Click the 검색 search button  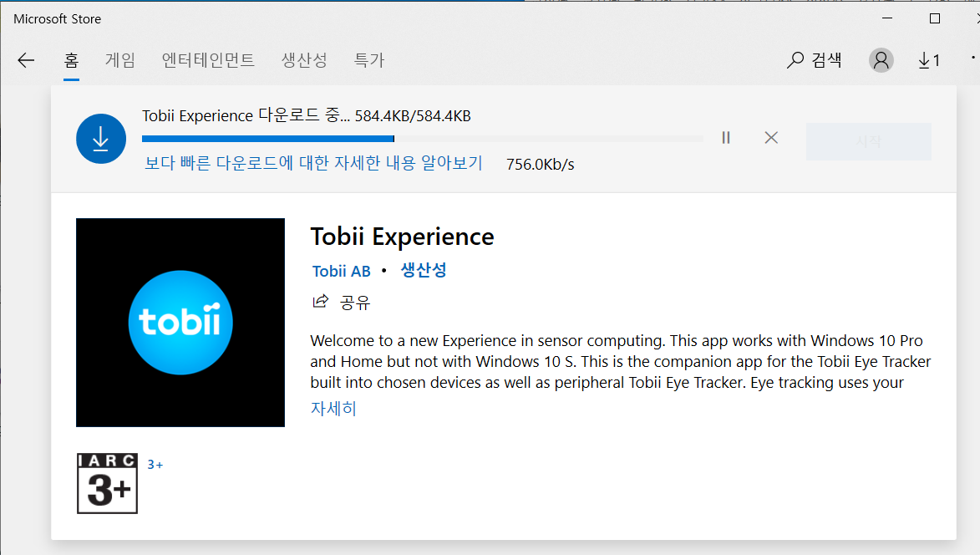tap(815, 61)
